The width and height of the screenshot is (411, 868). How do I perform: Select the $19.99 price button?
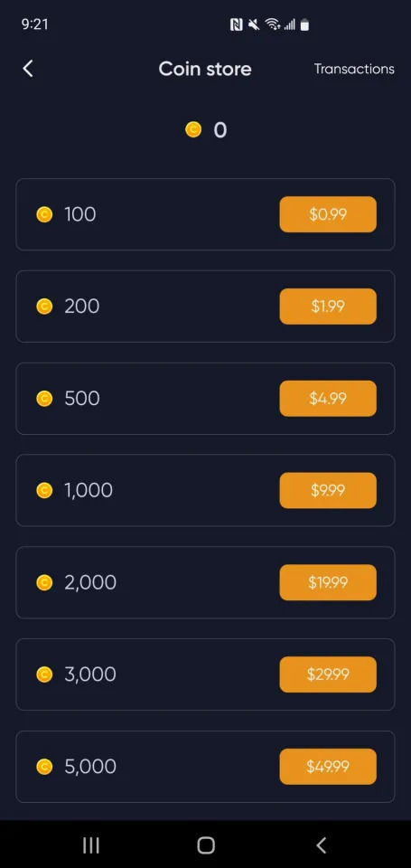pyautogui.click(x=328, y=582)
